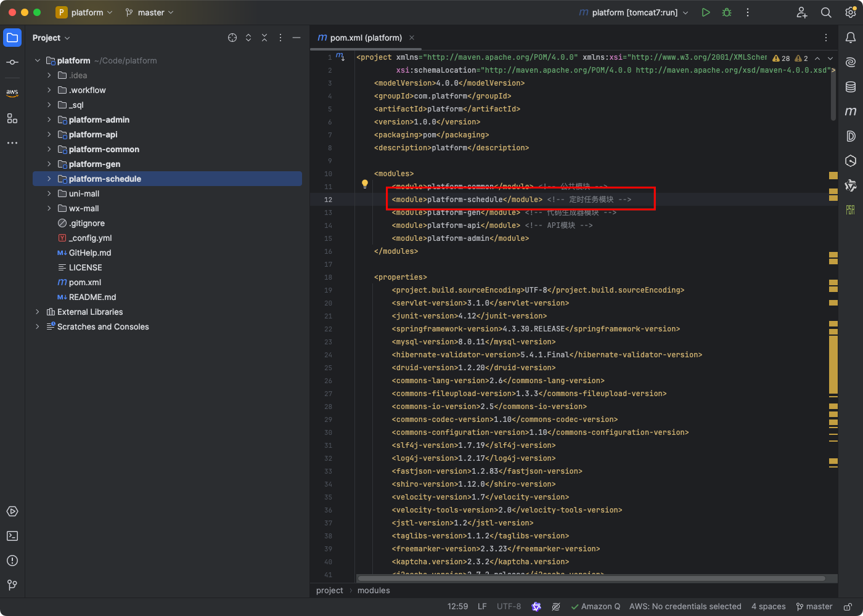
Task: Close the pom.xml editor tab
Action: click(412, 38)
